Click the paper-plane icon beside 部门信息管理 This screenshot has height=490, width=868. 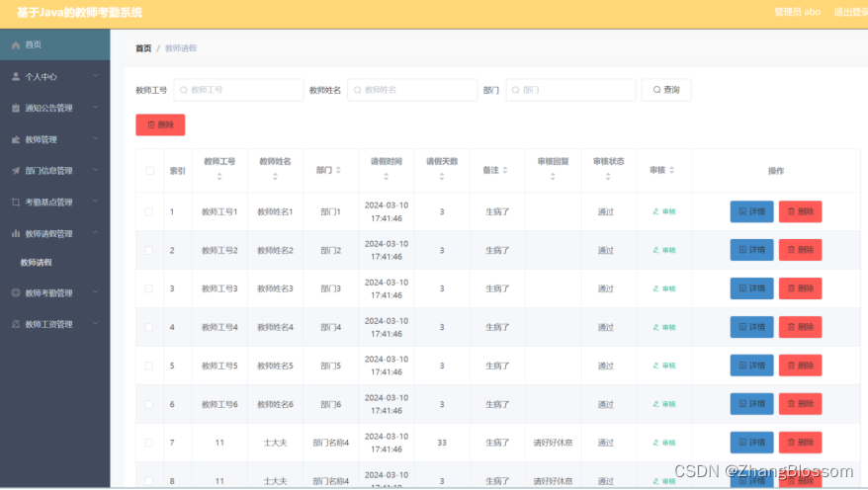16,170
